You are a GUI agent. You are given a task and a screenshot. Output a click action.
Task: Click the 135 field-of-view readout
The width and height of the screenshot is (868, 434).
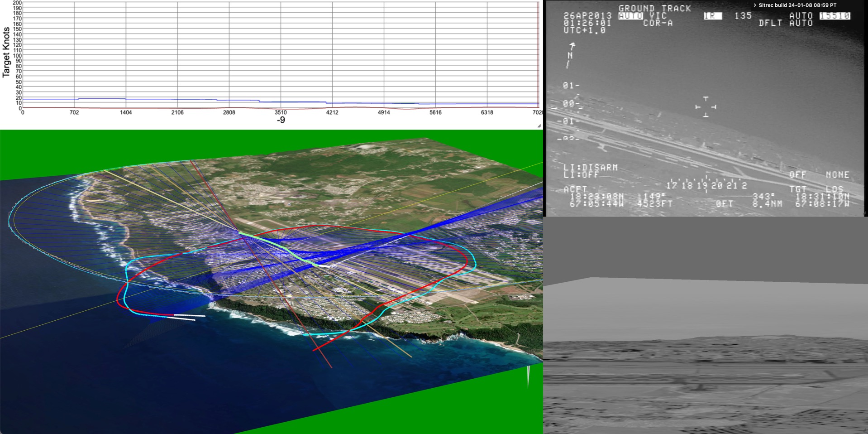743,15
